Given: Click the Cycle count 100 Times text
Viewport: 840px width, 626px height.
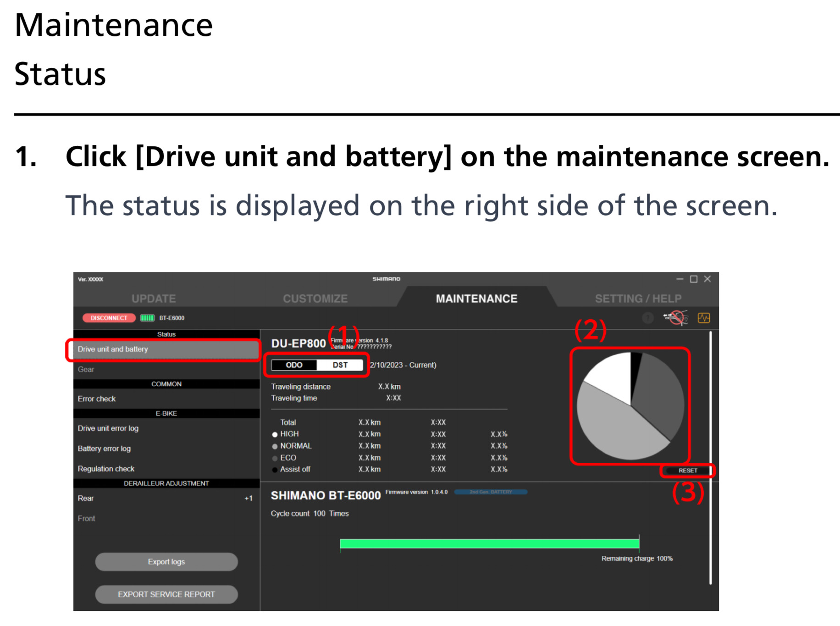Looking at the screenshot, I should (x=309, y=514).
